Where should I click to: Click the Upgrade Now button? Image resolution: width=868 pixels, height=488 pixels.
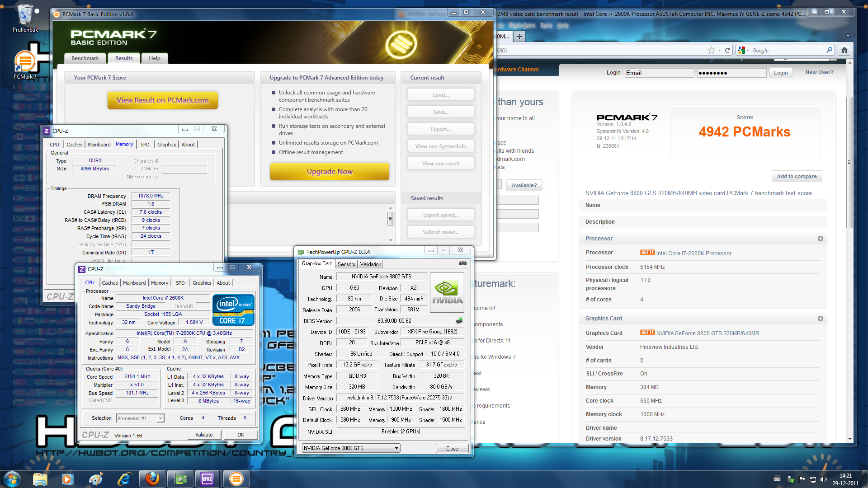click(x=330, y=172)
